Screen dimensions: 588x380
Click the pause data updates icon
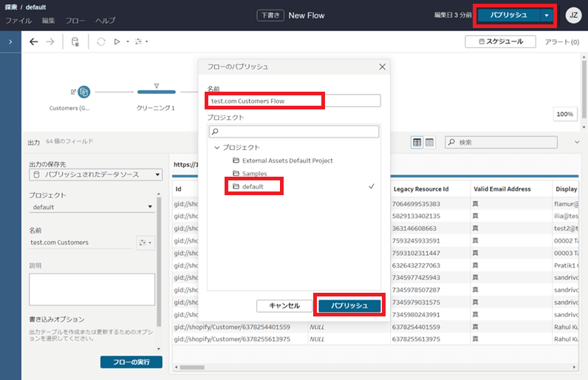(x=75, y=41)
